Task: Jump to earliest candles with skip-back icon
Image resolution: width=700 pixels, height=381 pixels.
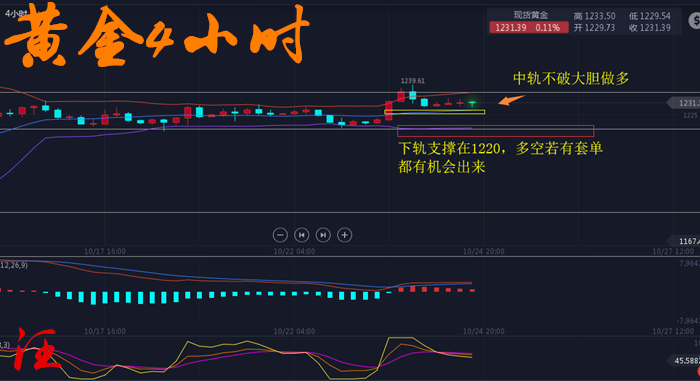Action: coord(301,235)
